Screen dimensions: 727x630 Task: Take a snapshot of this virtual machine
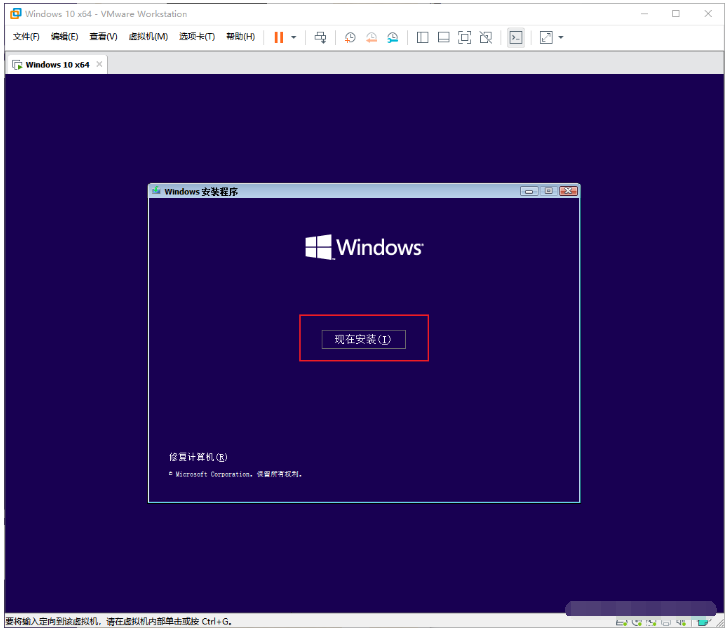point(350,37)
